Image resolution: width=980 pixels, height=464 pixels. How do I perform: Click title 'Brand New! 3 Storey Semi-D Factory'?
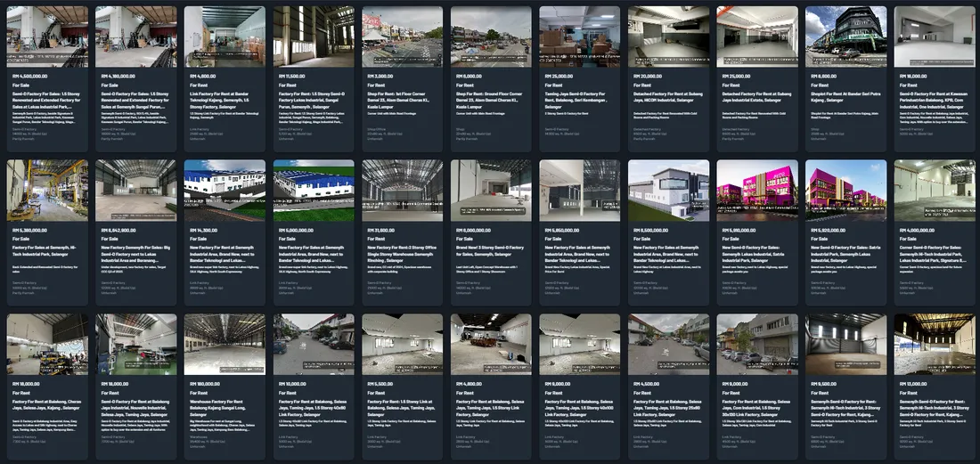(490, 251)
